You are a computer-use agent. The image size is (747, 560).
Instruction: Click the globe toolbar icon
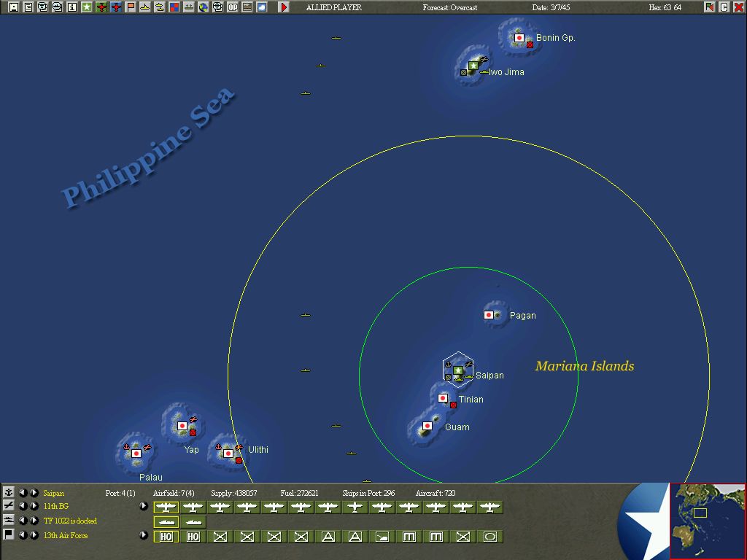pyautogui.click(x=204, y=7)
